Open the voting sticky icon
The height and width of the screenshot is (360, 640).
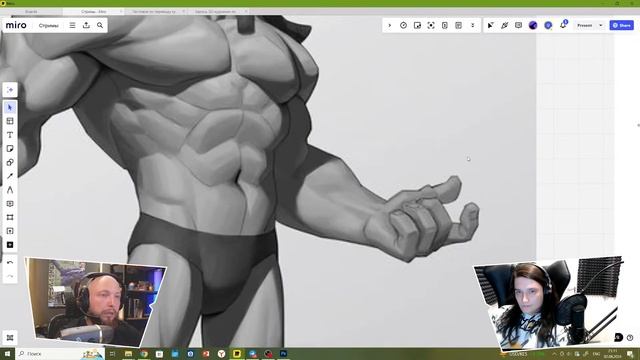[x=417, y=25]
